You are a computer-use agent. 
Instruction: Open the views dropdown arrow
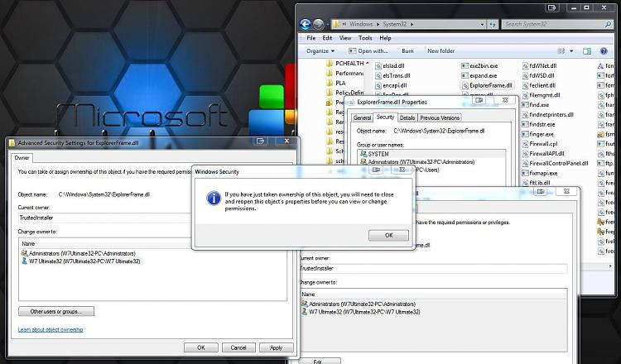[571, 51]
